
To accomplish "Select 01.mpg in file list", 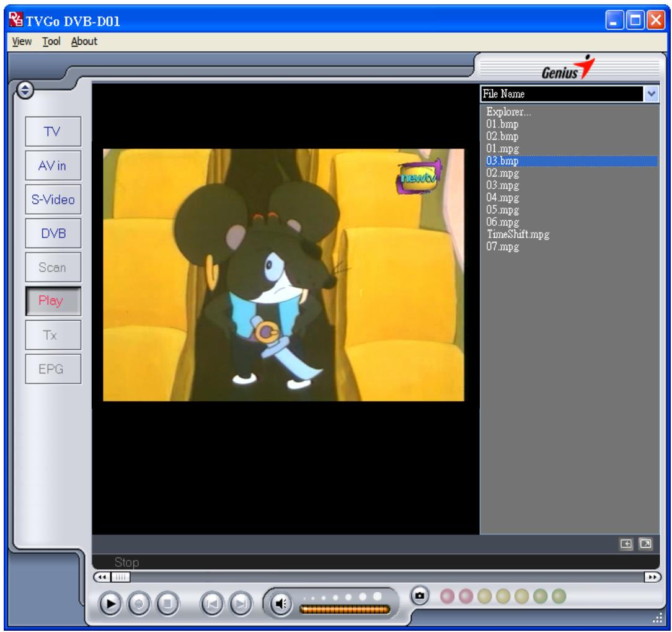I will [502, 149].
